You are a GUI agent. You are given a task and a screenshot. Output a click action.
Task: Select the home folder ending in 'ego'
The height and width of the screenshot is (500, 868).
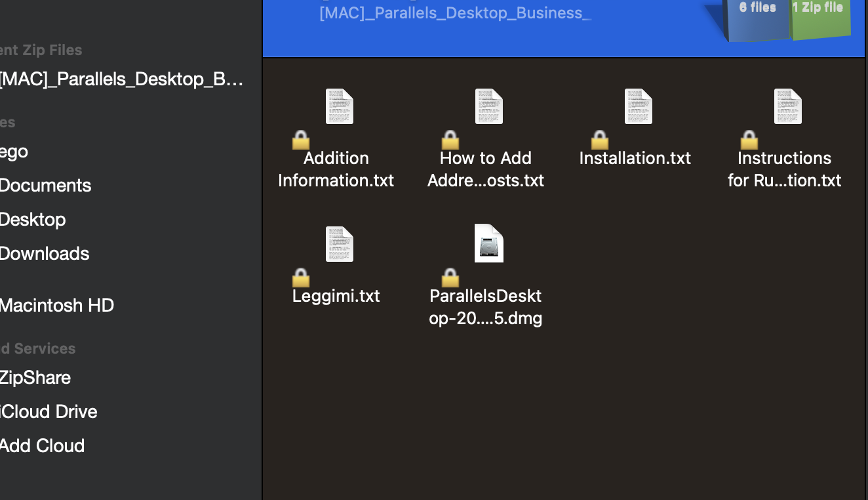[x=14, y=152]
